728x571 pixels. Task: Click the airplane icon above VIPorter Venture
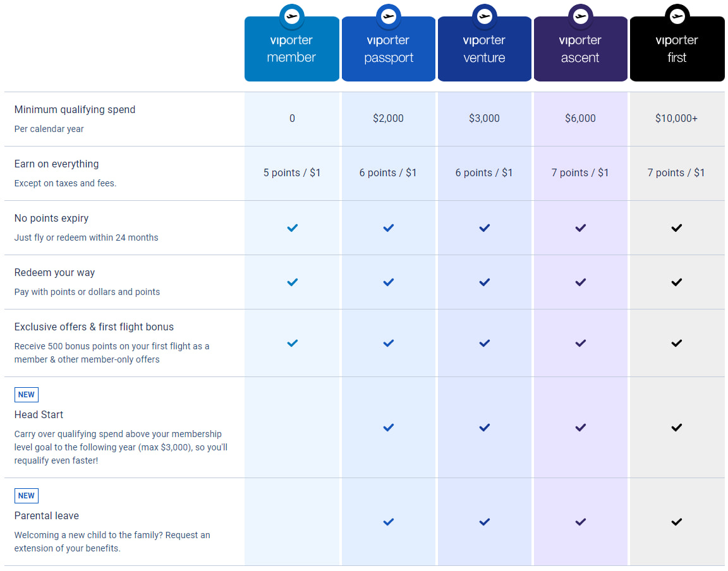485,16
